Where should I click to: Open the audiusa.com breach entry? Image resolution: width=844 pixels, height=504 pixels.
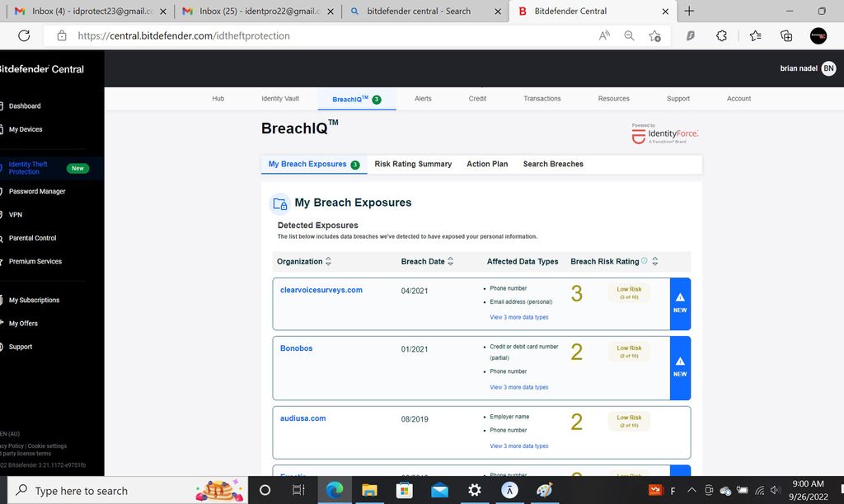click(x=303, y=418)
